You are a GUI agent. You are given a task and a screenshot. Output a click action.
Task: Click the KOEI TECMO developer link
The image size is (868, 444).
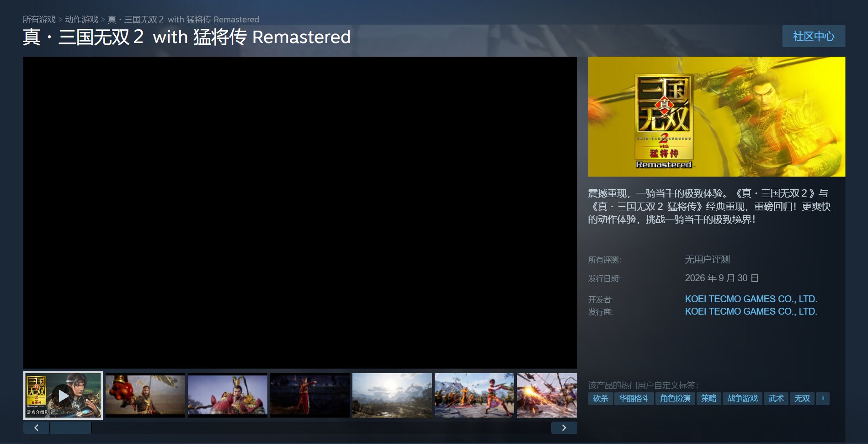[751, 299]
